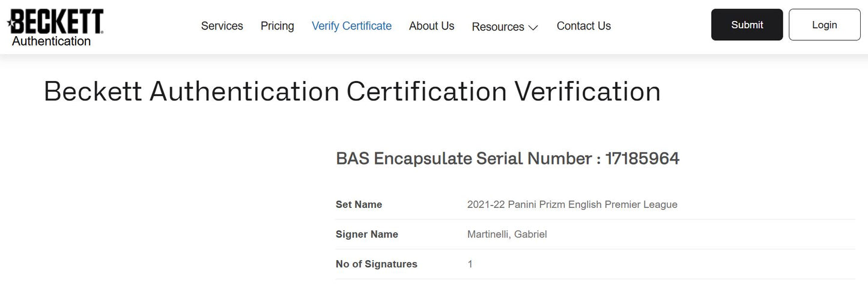
Task: Click the serial number 17185964
Action: pyautogui.click(x=642, y=159)
